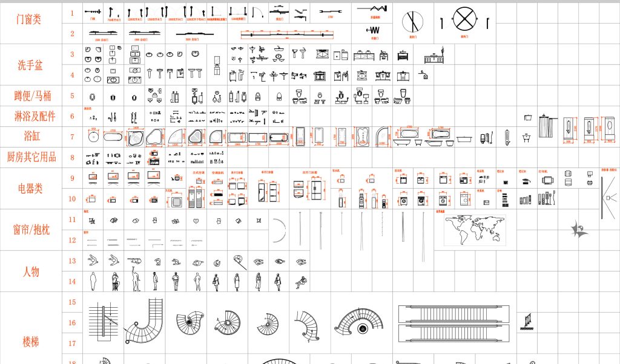Select the seated person elevation figure
This screenshot has width=620, height=364.
(301, 281)
